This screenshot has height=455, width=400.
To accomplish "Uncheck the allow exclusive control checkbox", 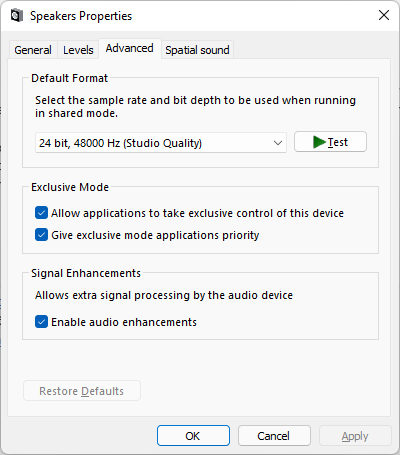I will coord(41,213).
